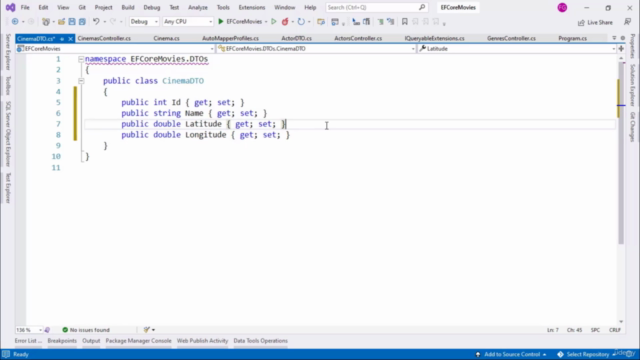This screenshot has height=360, width=640.
Task: Click the navigate backward toolbar icon
Action: [15, 22]
